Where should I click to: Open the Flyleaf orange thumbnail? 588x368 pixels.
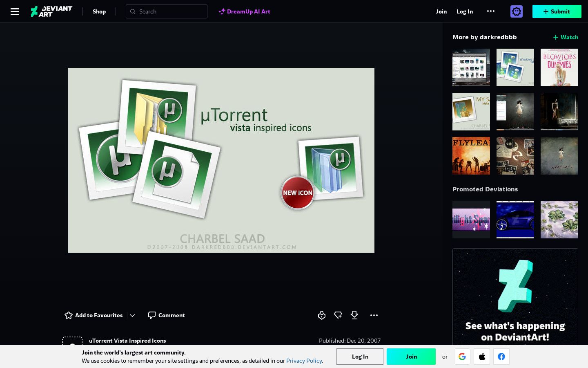click(471, 156)
